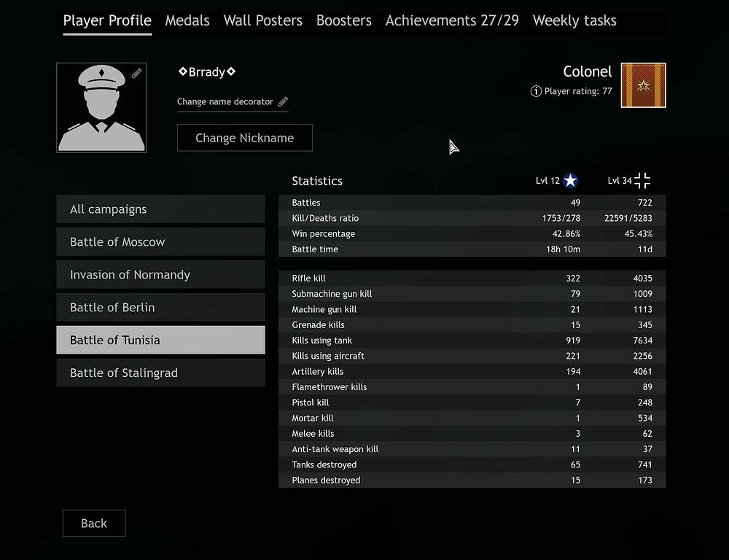The image size is (729, 560).
Task: Switch to Wall Posters tab
Action: [x=262, y=20]
